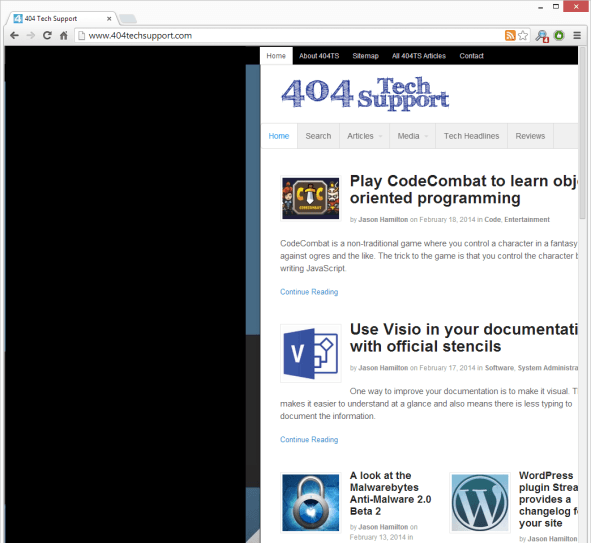Image resolution: width=591 pixels, height=543 pixels.
Task: Open the Chrome hamburger menu
Action: click(x=577, y=35)
